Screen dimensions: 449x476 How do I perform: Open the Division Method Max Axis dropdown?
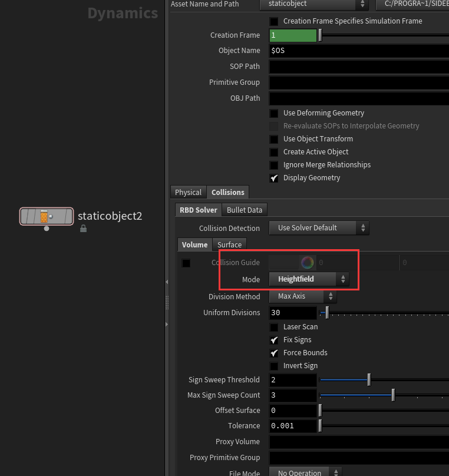tap(303, 296)
